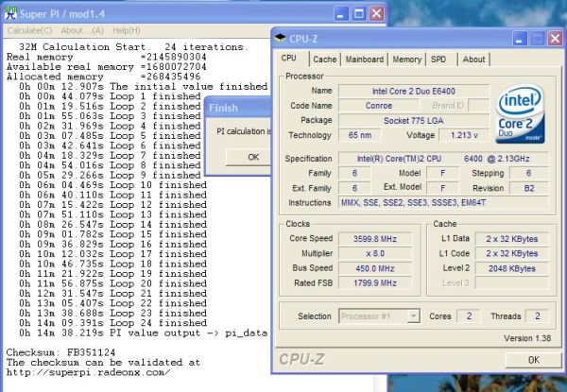
Task: Click the Instructions field MMX, SSE list
Action: 443,203
